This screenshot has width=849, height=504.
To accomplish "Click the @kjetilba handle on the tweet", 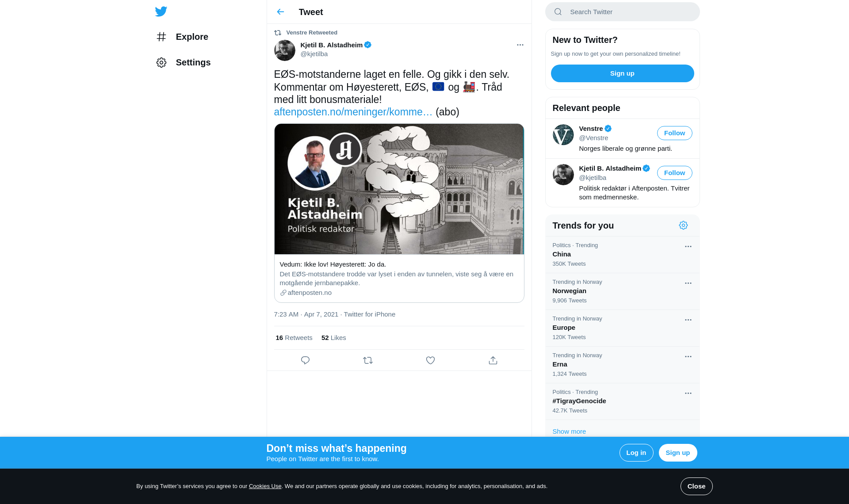I will tap(314, 54).
